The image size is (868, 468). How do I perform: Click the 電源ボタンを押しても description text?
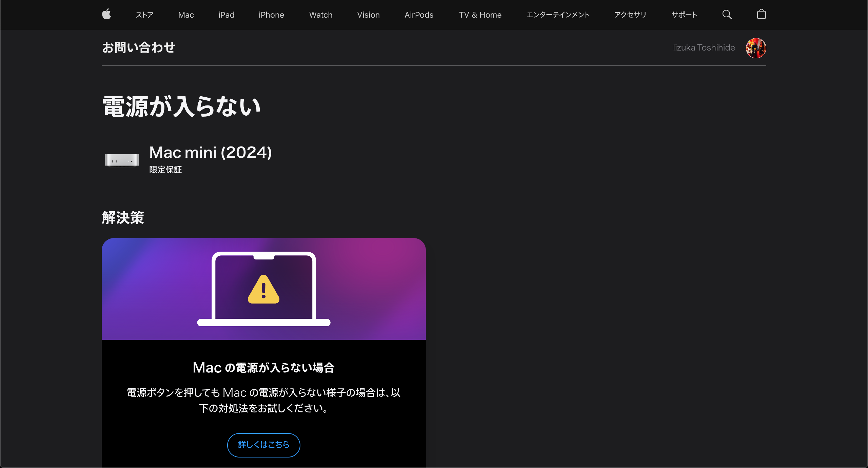click(x=264, y=400)
